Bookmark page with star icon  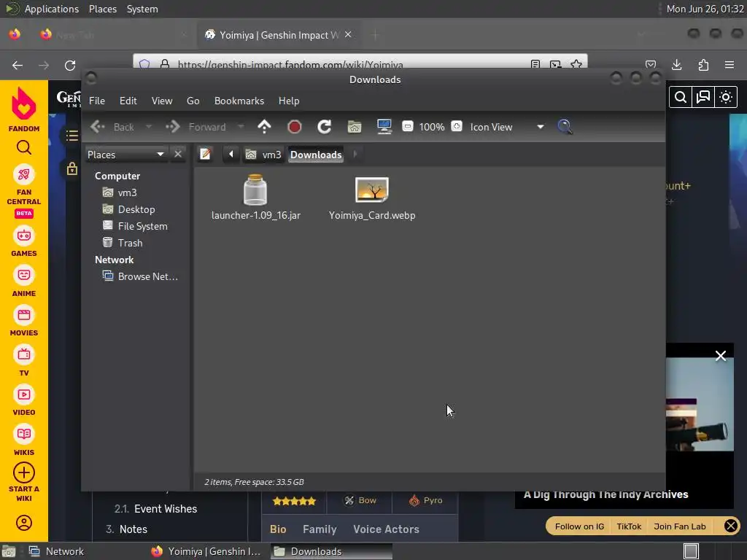[x=576, y=65]
